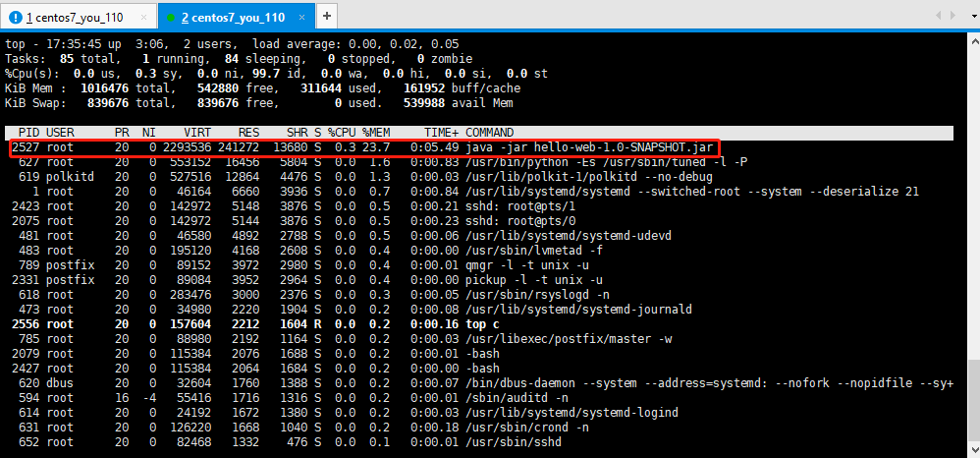Click the /usr/sbin/sshd command in last row

(x=514, y=442)
